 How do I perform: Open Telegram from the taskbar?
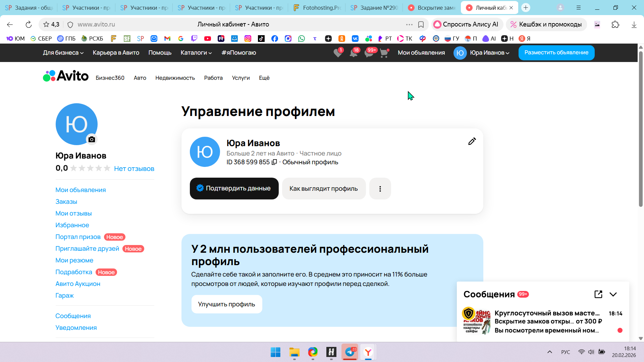pos(350,352)
